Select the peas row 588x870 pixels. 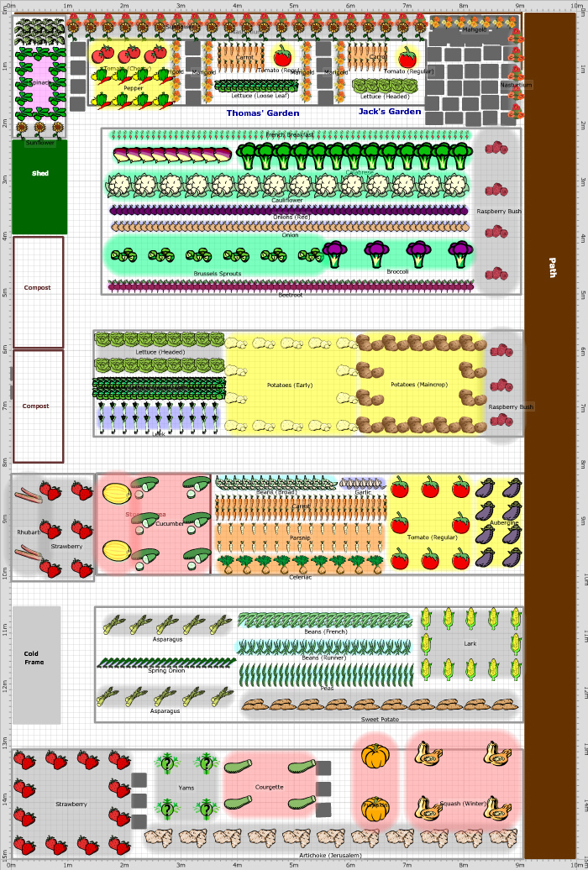coord(327,675)
